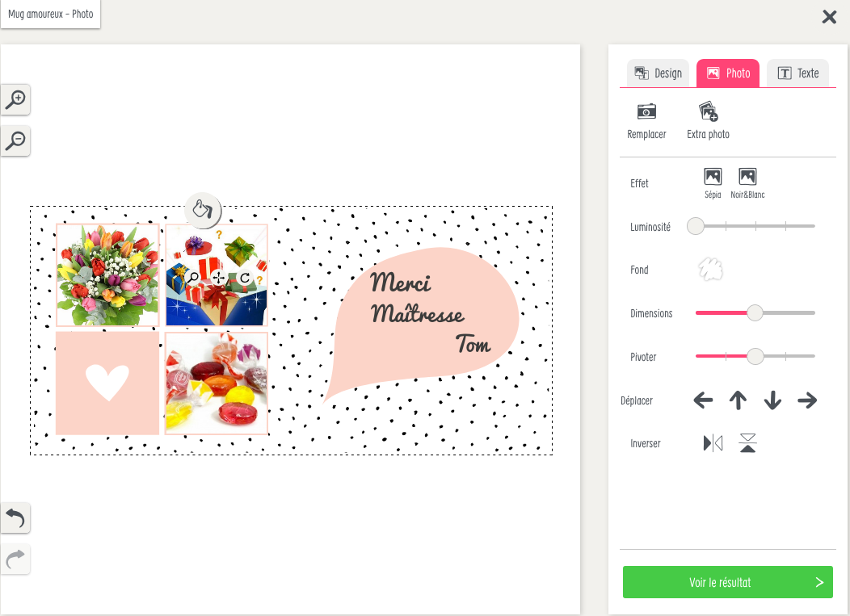Open the paint bucket background tool
Image resolution: width=850 pixels, height=616 pixels.
coord(203,210)
